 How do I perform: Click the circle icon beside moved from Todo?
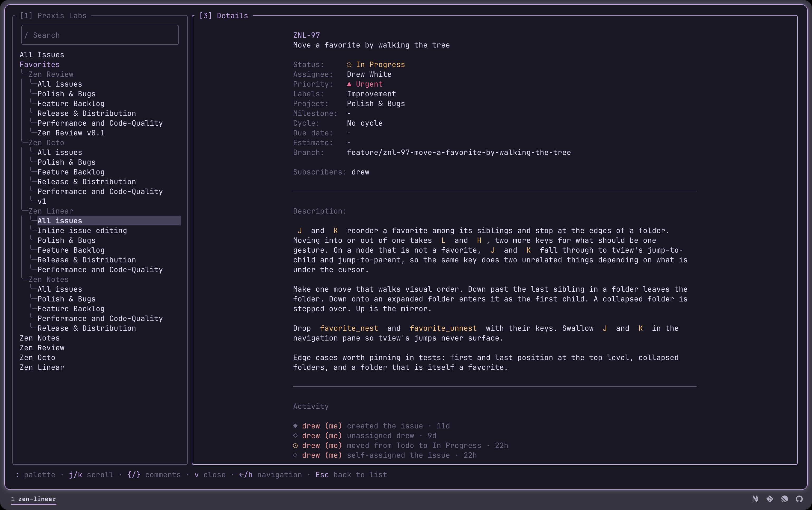295,446
